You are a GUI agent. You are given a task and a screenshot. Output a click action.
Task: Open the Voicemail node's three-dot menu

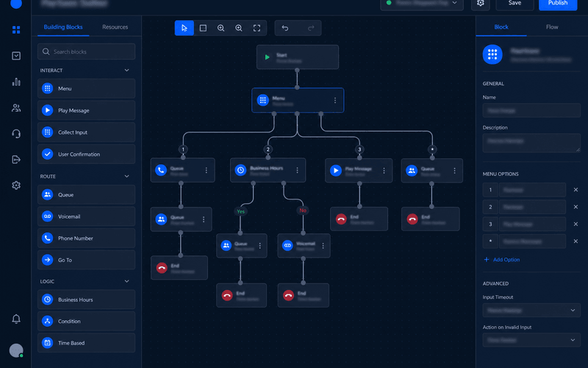click(323, 246)
